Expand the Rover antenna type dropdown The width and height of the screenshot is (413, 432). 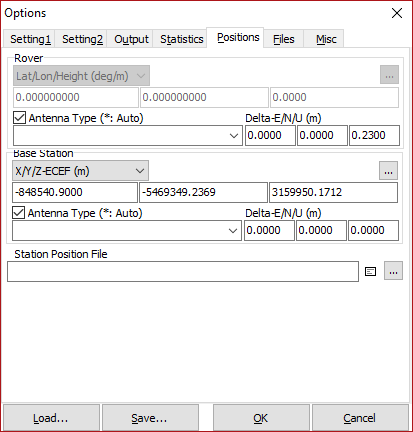point(128,135)
